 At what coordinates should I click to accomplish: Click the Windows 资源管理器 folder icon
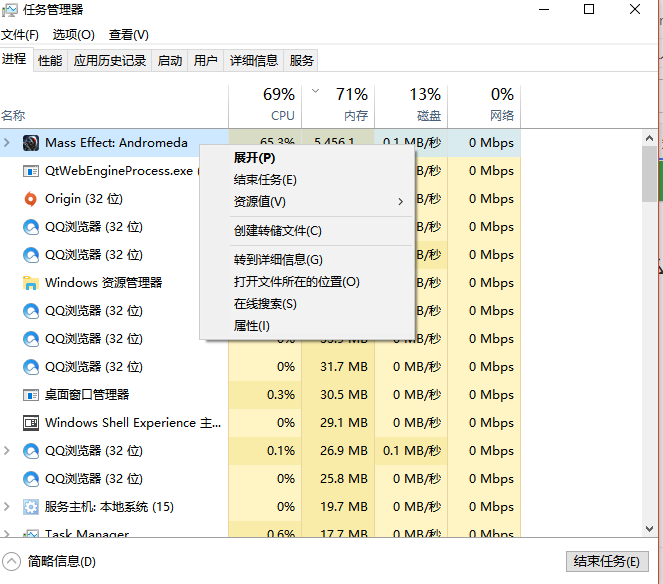pyautogui.click(x=30, y=283)
